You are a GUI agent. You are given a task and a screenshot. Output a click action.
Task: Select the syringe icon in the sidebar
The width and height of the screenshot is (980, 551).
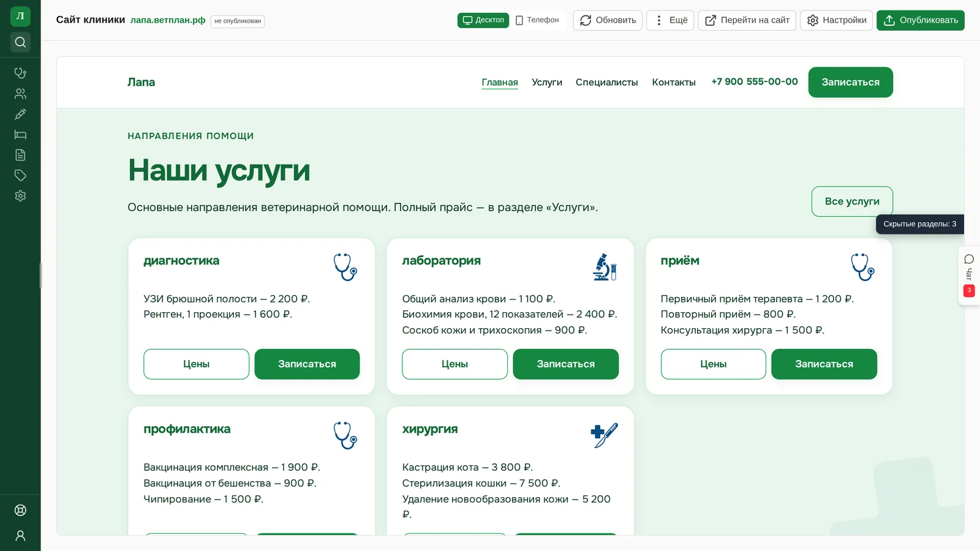tap(20, 114)
